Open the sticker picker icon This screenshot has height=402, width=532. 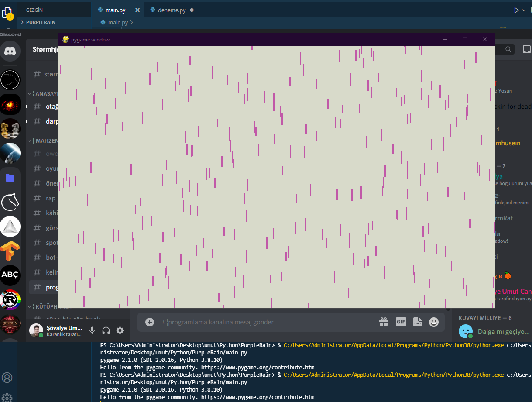click(x=418, y=322)
